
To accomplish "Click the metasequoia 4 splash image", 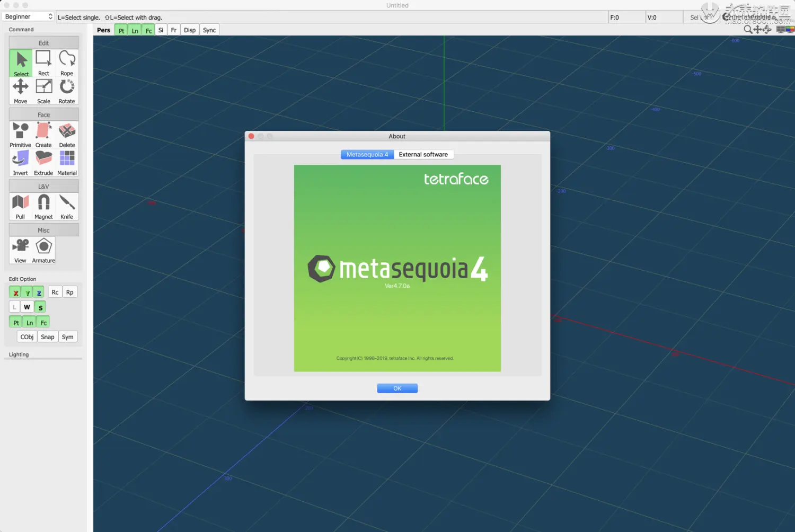I will point(397,268).
